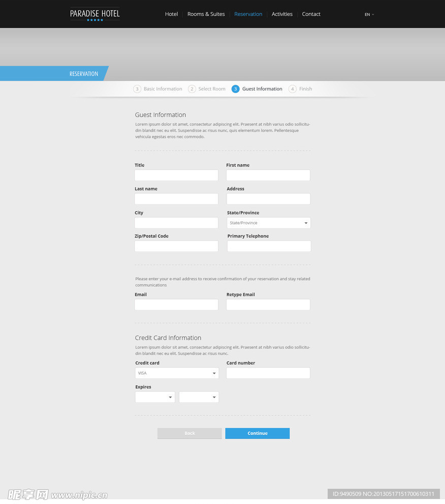Screen dimensions: 445x504
Task: Open the EN language selector
Action: (369, 15)
